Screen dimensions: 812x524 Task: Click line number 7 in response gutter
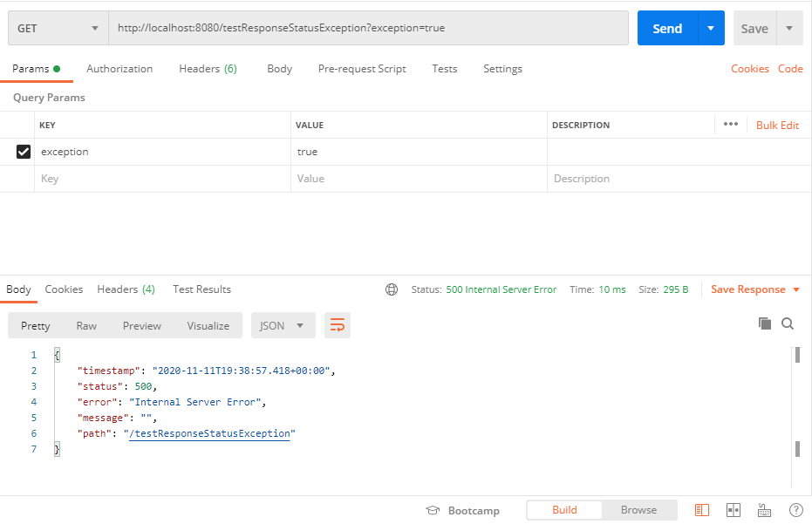(34, 449)
